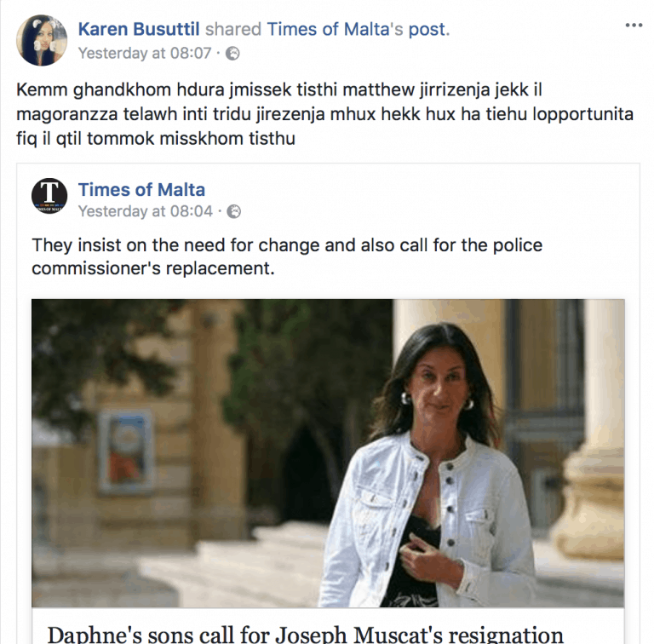Click blank area right of Times of Malta header

417,196
